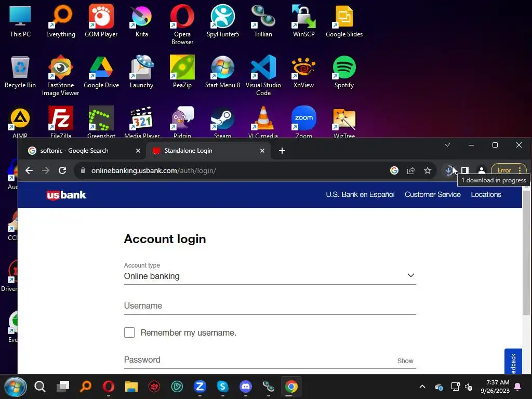532x399 pixels.
Task: Launch FastStone Image Viewer shortcut
Action: pos(61,75)
